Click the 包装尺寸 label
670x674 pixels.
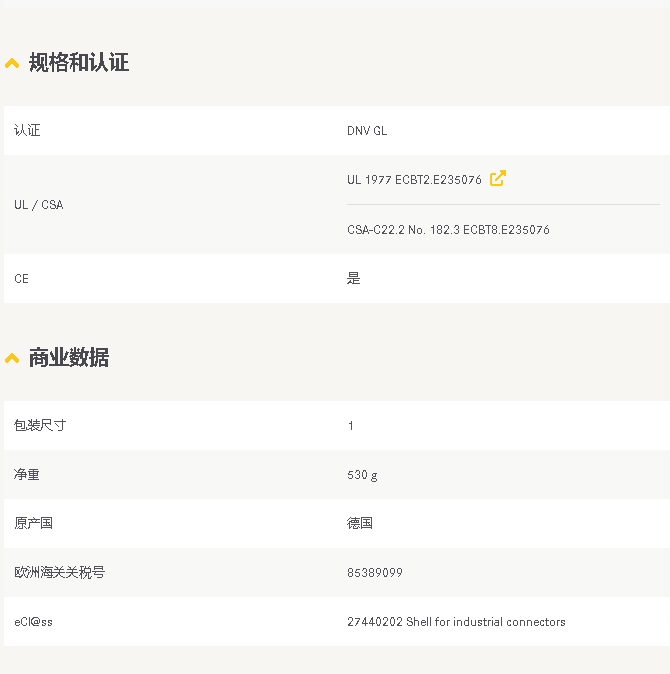point(40,425)
